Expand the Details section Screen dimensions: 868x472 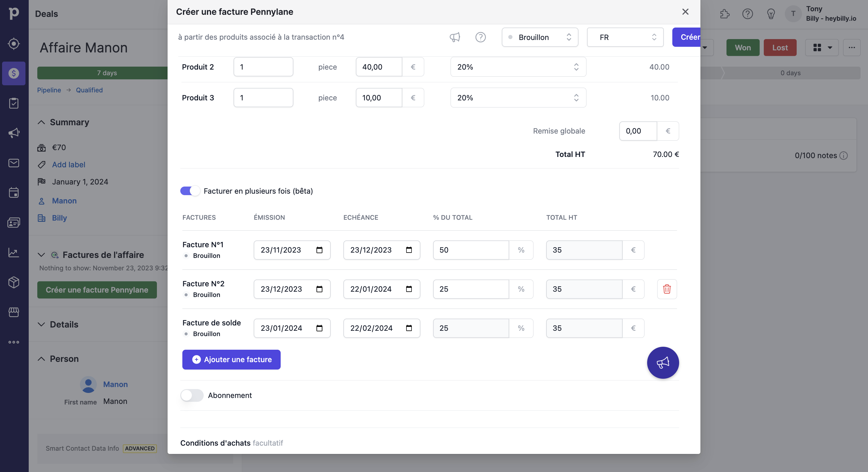coord(41,324)
